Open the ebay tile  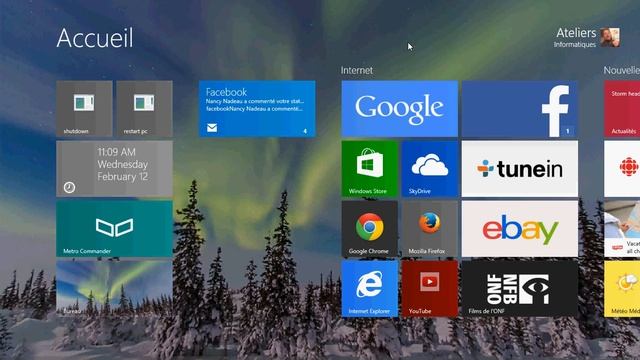click(x=520, y=229)
